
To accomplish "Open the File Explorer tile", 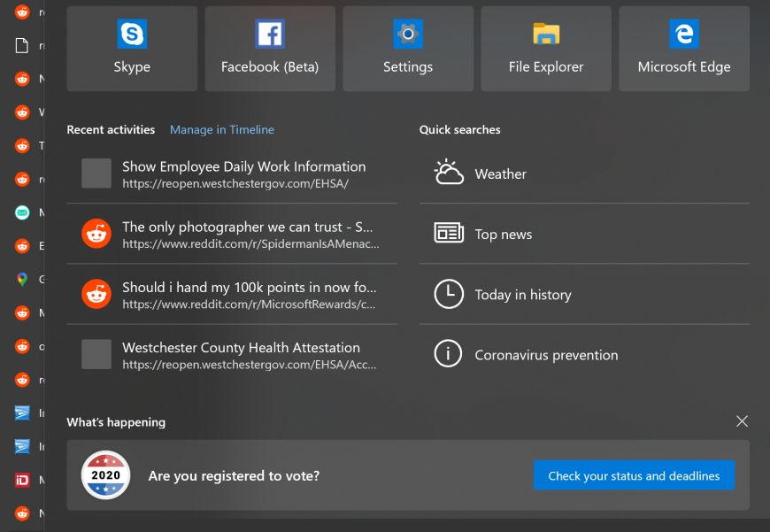I will (x=546, y=48).
